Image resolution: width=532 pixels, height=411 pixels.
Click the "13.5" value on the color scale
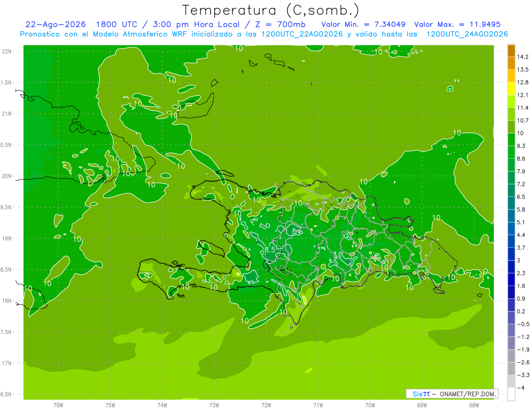click(x=523, y=70)
